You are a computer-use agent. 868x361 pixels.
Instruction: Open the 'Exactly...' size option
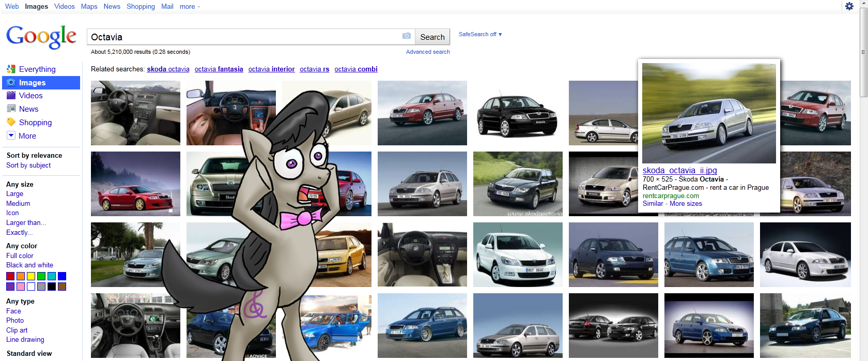point(19,232)
